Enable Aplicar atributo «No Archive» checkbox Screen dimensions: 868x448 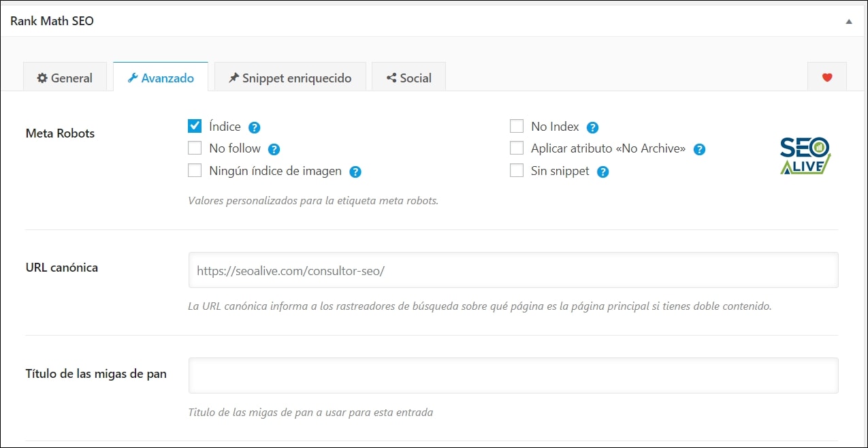(517, 148)
